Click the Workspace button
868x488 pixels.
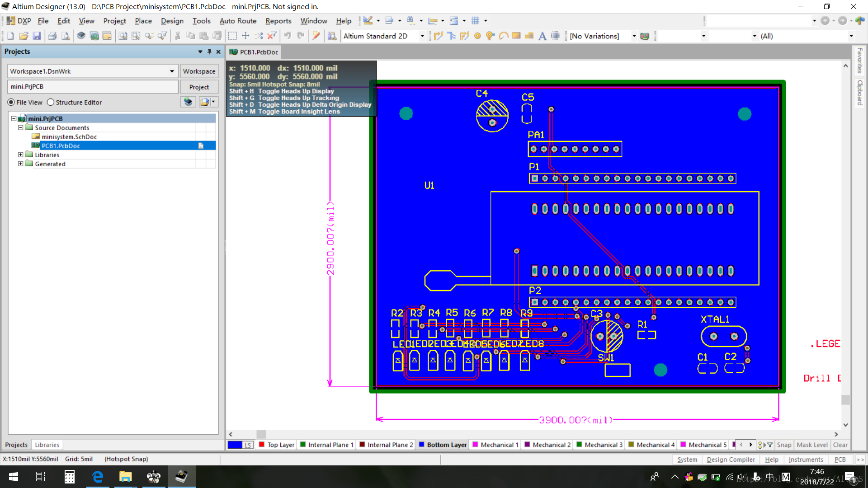(x=199, y=71)
